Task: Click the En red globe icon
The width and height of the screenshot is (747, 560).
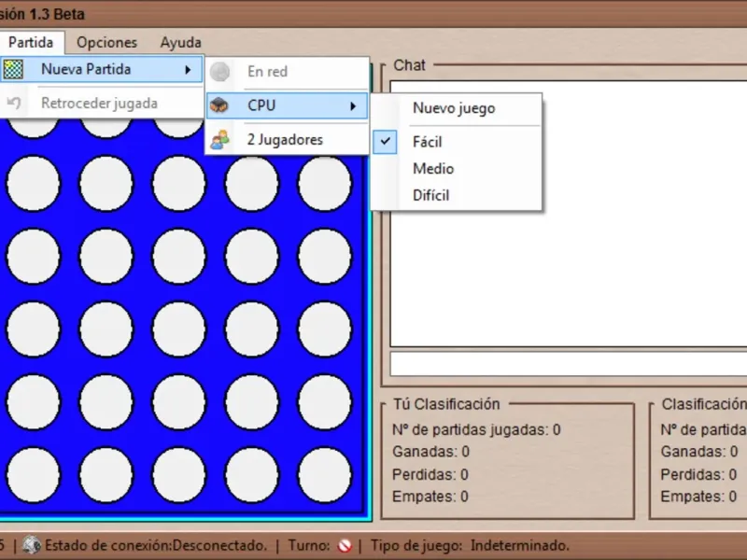Action: coord(219,72)
